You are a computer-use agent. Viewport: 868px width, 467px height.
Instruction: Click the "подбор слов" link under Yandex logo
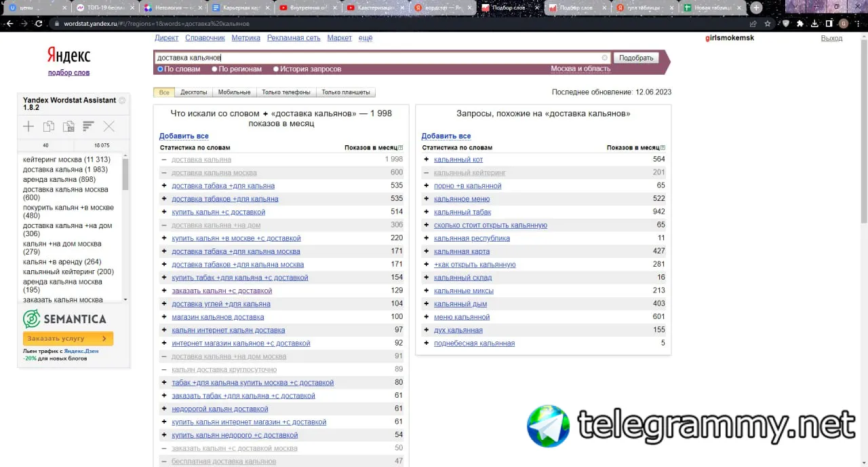pyautogui.click(x=68, y=73)
